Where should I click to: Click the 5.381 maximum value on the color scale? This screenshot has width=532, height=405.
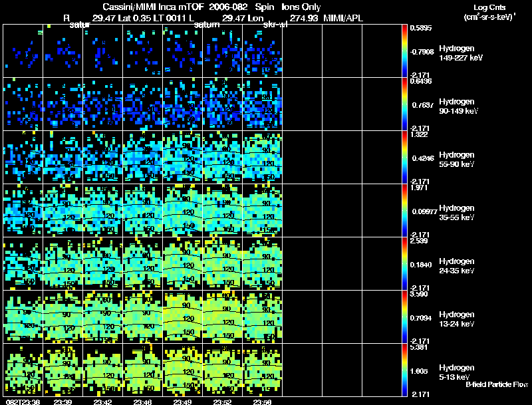pos(418,347)
